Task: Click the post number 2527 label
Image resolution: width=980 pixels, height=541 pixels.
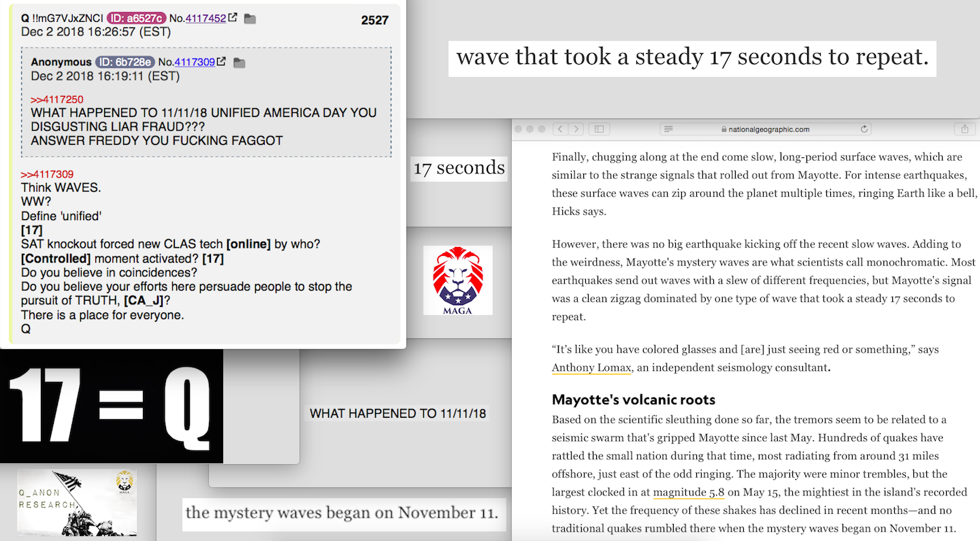Action: pos(375,20)
